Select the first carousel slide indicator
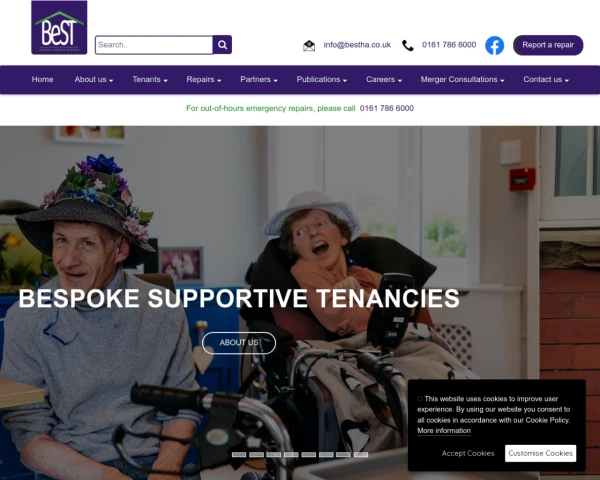Viewport: 600px width, 480px height. click(x=239, y=455)
